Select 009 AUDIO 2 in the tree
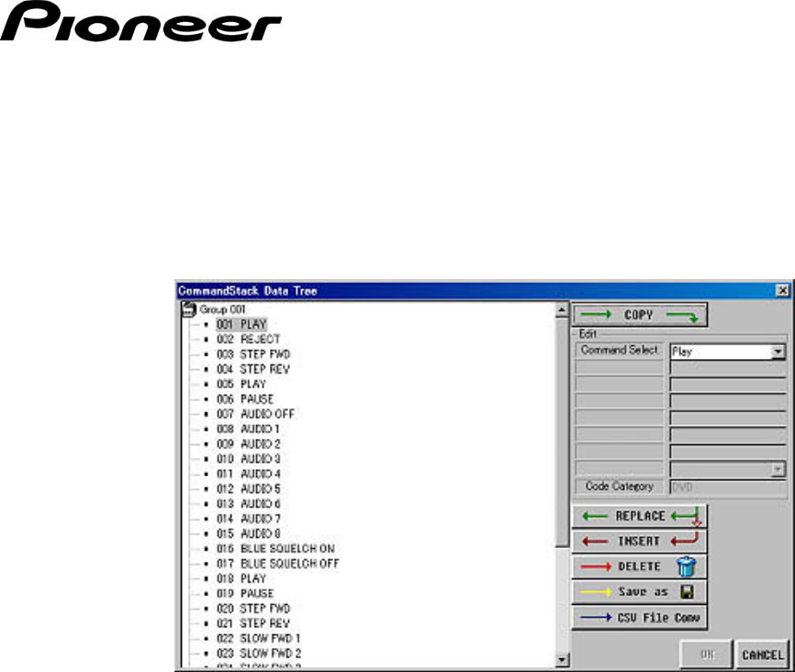Image resolution: width=795 pixels, height=672 pixels. tap(249, 444)
